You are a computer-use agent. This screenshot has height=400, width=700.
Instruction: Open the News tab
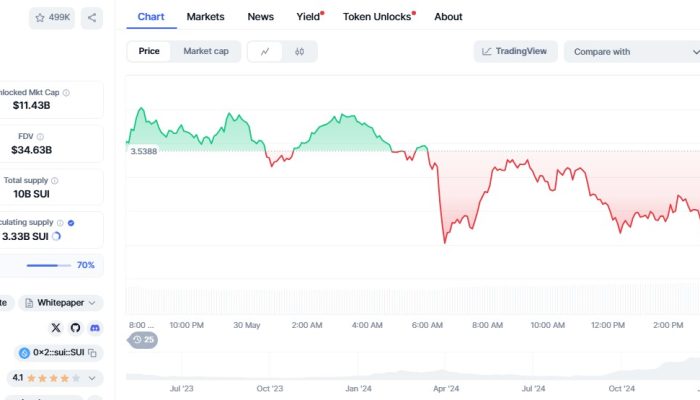click(x=260, y=17)
